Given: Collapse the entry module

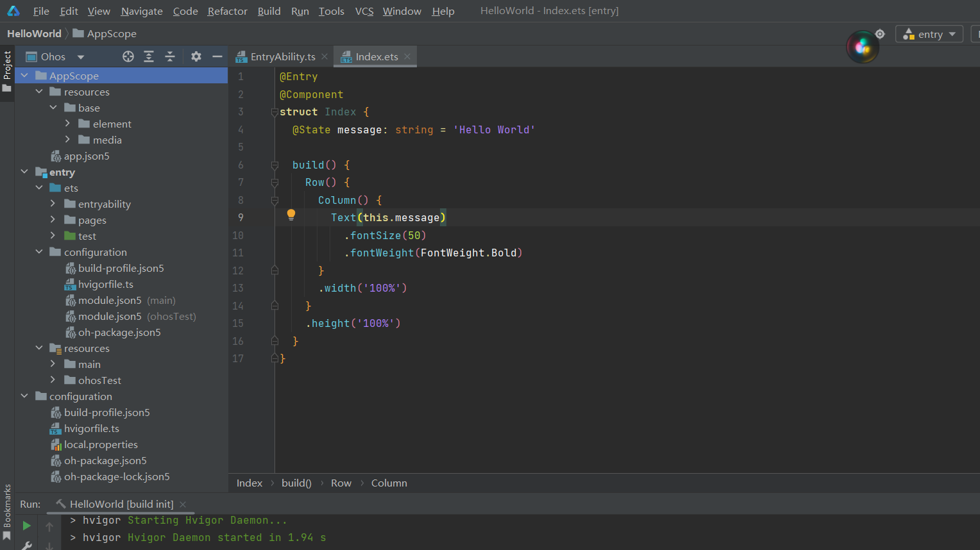Looking at the screenshot, I should (24, 172).
